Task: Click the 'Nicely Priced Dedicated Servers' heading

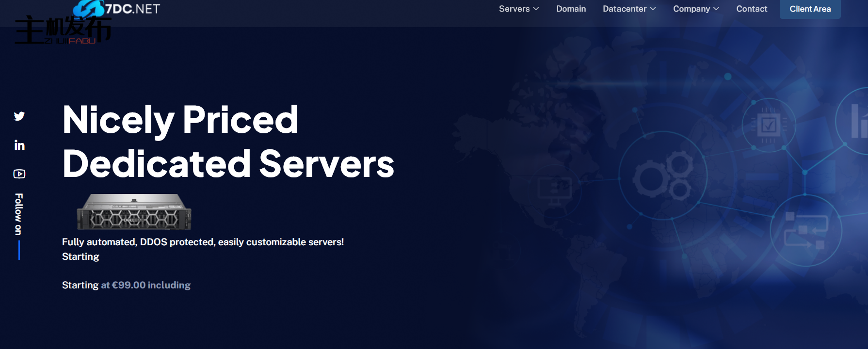Action: [228, 141]
